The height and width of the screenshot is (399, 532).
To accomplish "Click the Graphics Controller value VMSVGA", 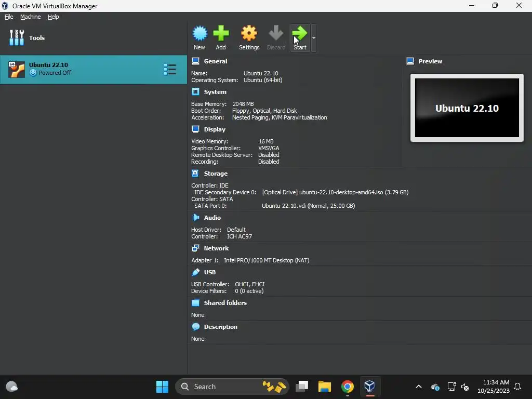I will [269, 148].
